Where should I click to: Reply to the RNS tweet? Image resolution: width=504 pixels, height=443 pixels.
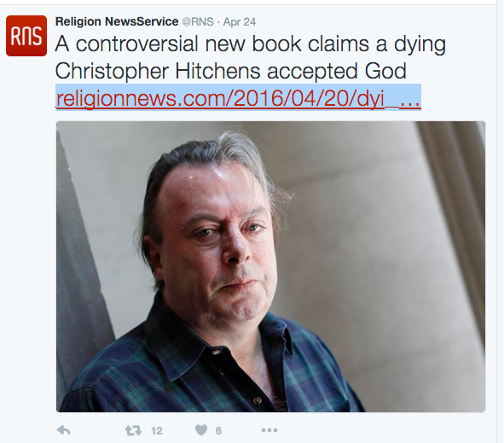pyautogui.click(x=63, y=430)
